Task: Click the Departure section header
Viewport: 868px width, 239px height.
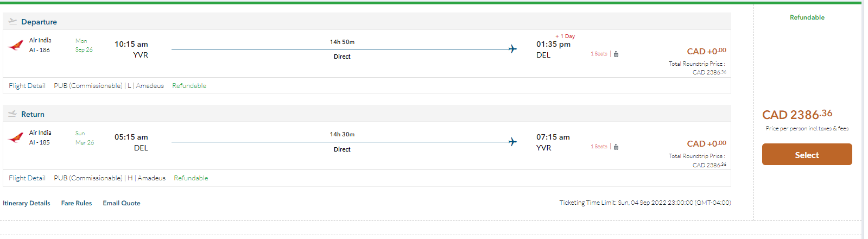Action: pyautogui.click(x=39, y=22)
